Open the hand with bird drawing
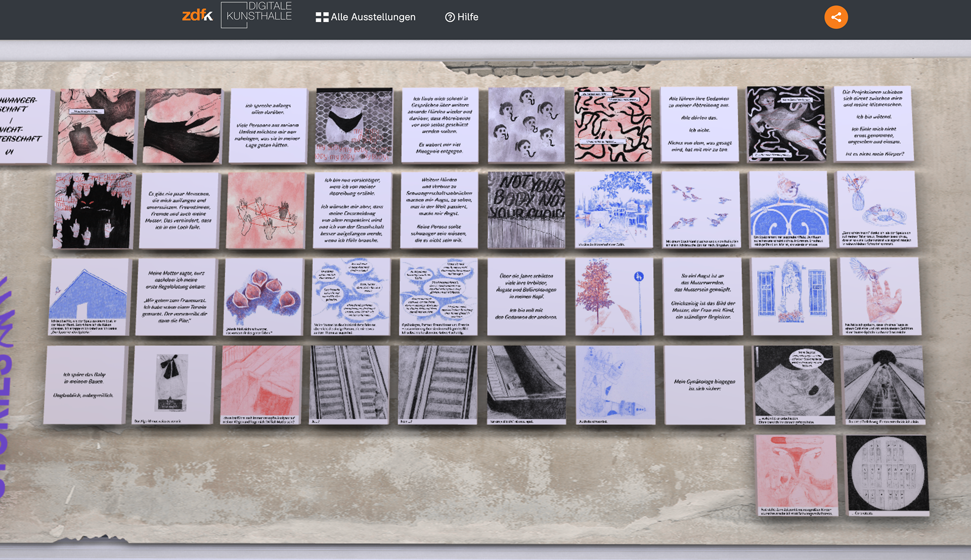Image resolution: width=971 pixels, height=560 pixels. 879,297
